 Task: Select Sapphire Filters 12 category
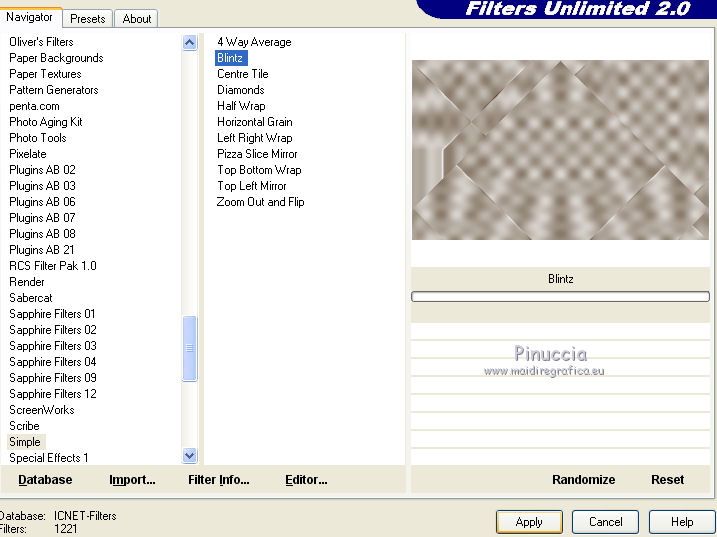tap(53, 394)
